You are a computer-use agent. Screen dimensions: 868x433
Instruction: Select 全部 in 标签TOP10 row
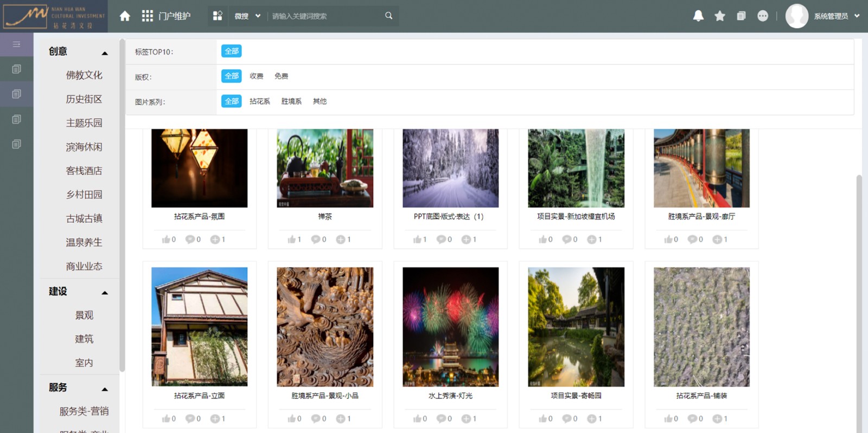pos(232,51)
